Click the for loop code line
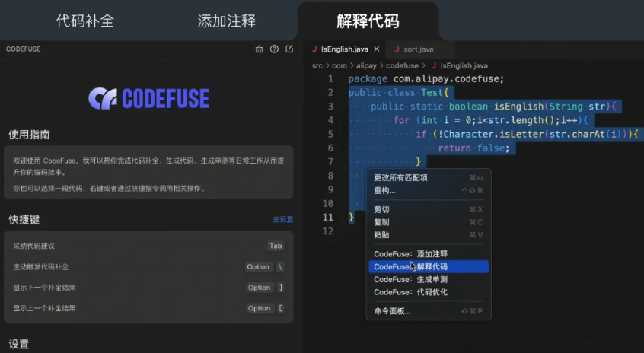Viewport: 644px width, 353px height. tap(491, 121)
